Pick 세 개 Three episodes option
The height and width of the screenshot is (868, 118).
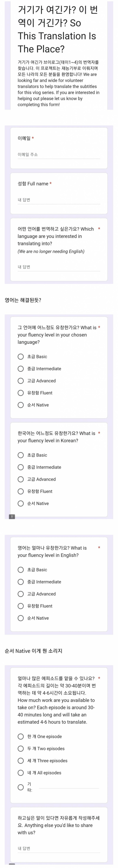point(21,761)
